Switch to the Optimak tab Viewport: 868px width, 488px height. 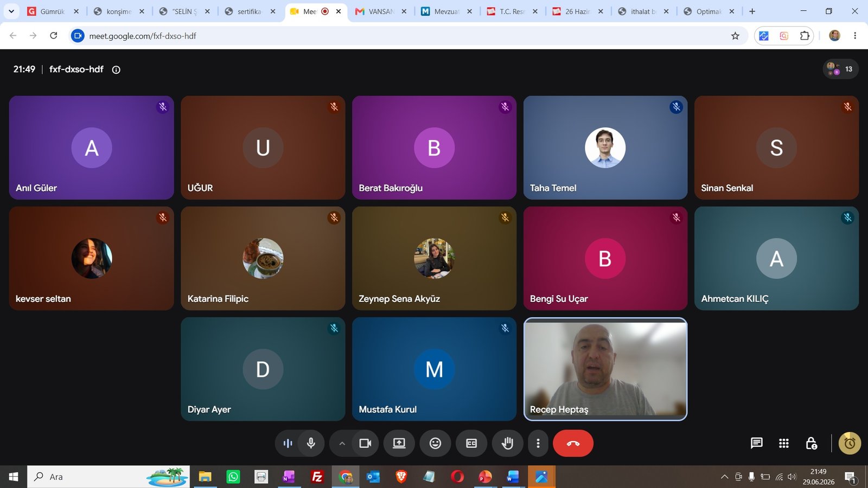[x=709, y=11]
